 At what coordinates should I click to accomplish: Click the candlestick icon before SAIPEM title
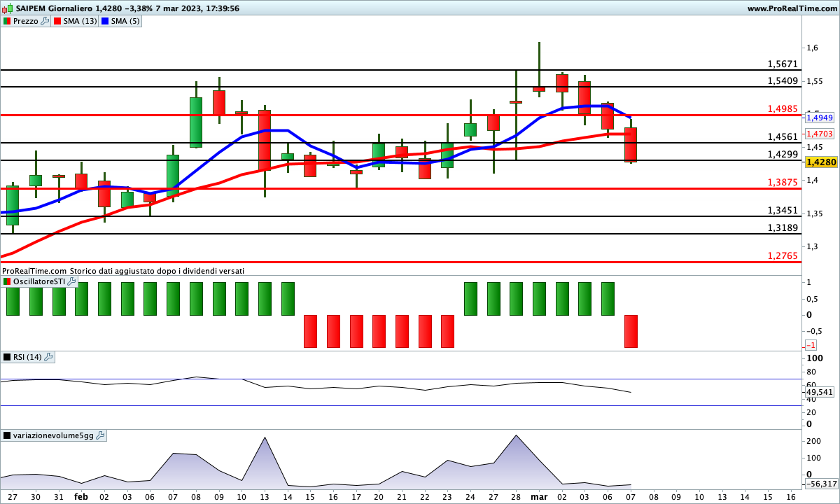7,8
